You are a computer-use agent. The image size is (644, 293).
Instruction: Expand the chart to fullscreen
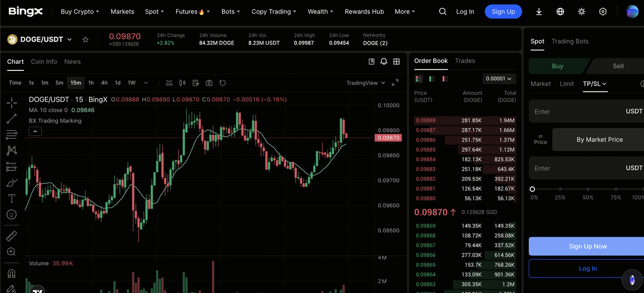395,83
